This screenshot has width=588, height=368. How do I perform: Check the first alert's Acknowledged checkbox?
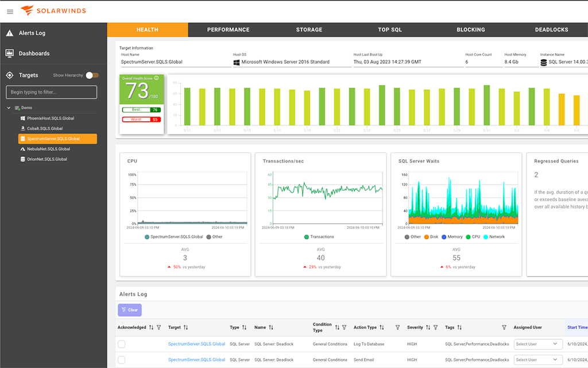121,344
